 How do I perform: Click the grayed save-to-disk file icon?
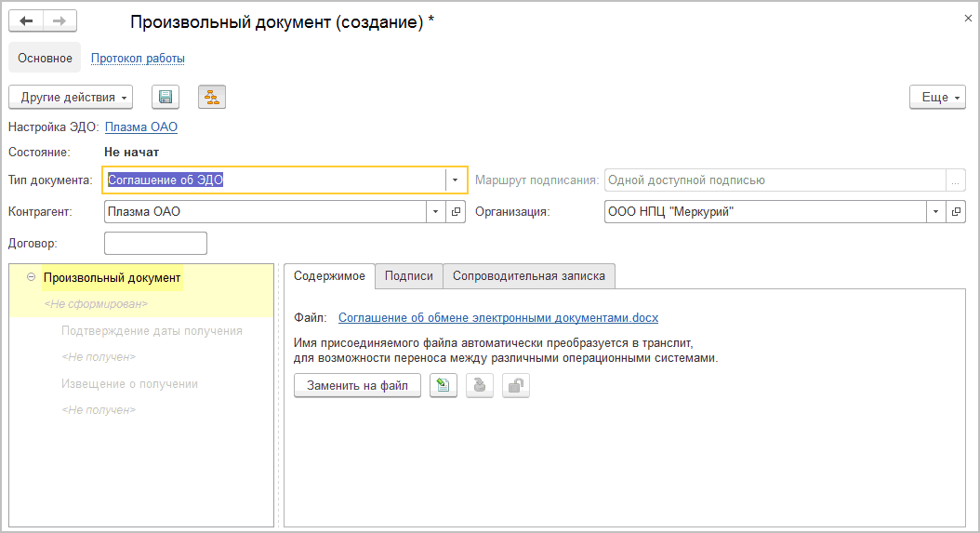pos(480,386)
